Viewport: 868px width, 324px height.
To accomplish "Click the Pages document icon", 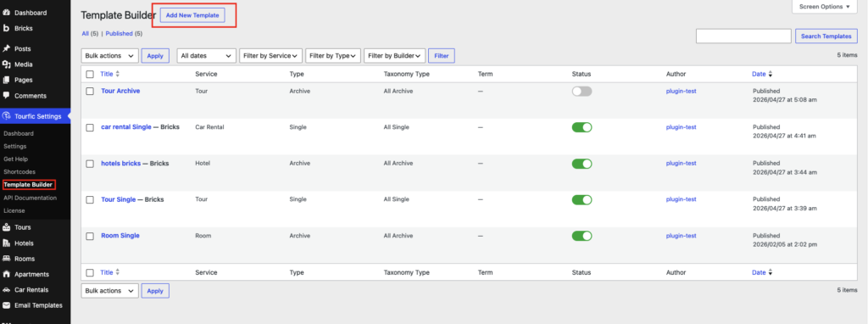I will [x=7, y=80].
